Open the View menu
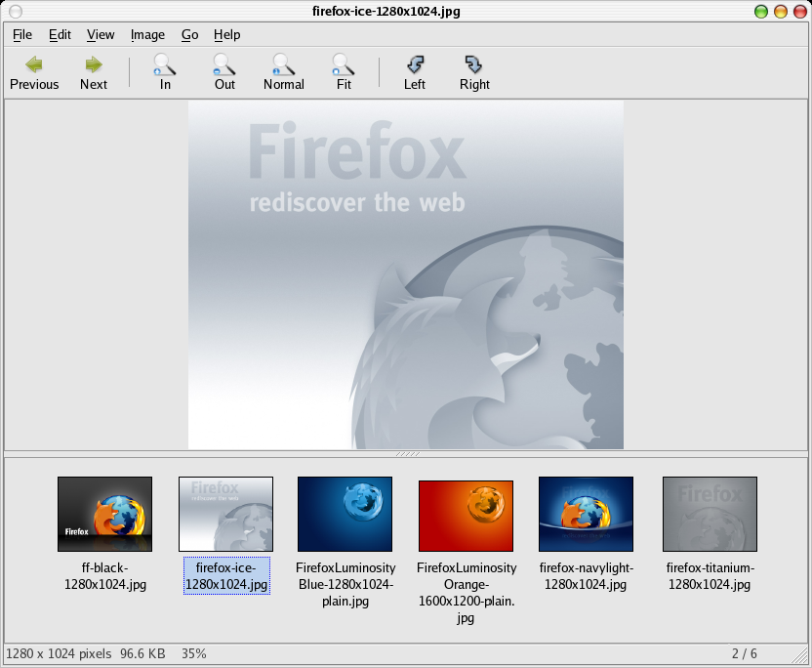Viewport: 812px width, 668px height. click(101, 34)
